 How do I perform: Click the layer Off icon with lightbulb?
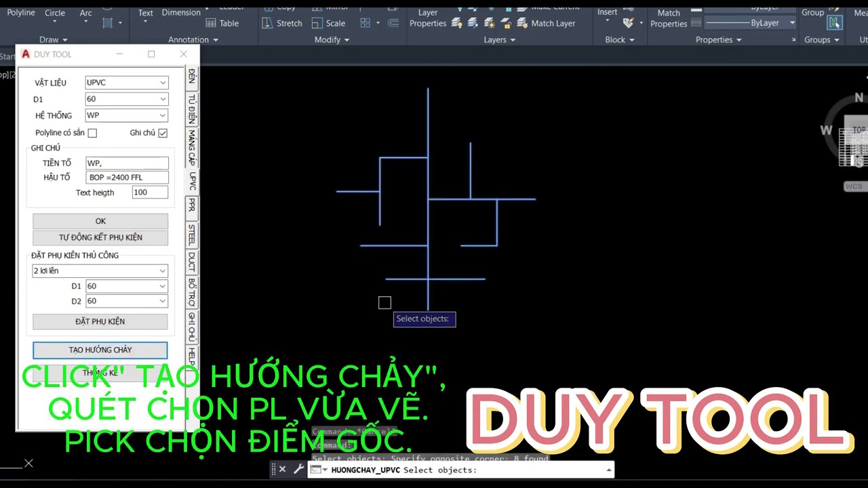tap(456, 23)
